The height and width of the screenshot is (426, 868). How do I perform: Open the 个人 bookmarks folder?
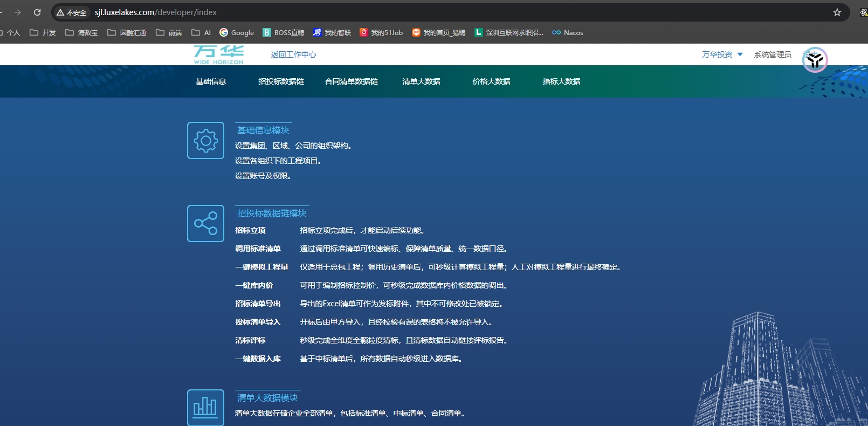point(10,33)
